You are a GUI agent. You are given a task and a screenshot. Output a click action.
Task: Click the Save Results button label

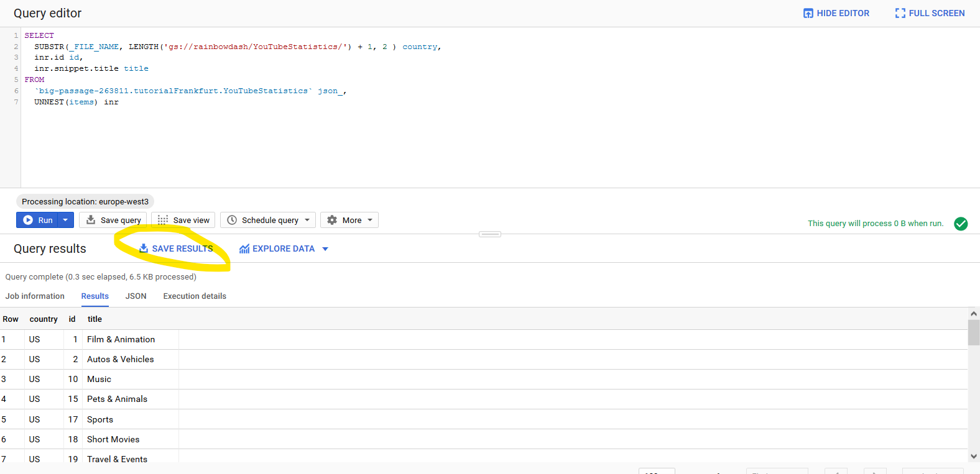pos(182,248)
